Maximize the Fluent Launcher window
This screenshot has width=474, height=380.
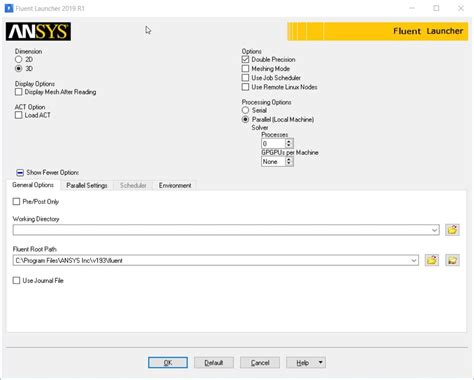point(436,8)
